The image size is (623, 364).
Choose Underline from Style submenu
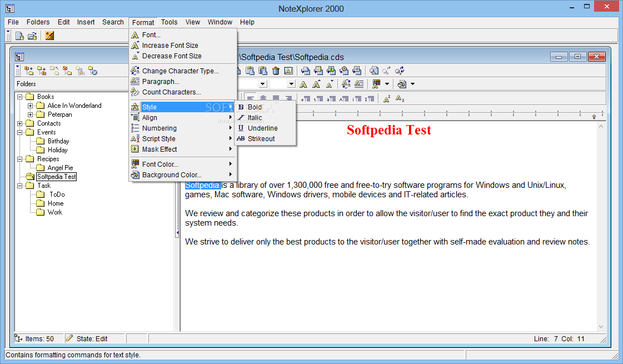[x=266, y=128]
